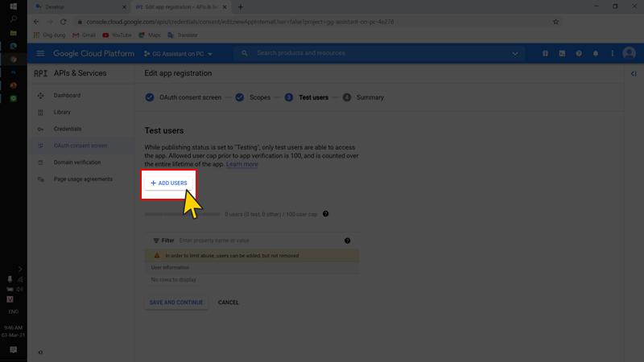Image resolution: width=644 pixels, height=362 pixels.
Task: Collapse the left sidebar navigation
Action: point(41,352)
